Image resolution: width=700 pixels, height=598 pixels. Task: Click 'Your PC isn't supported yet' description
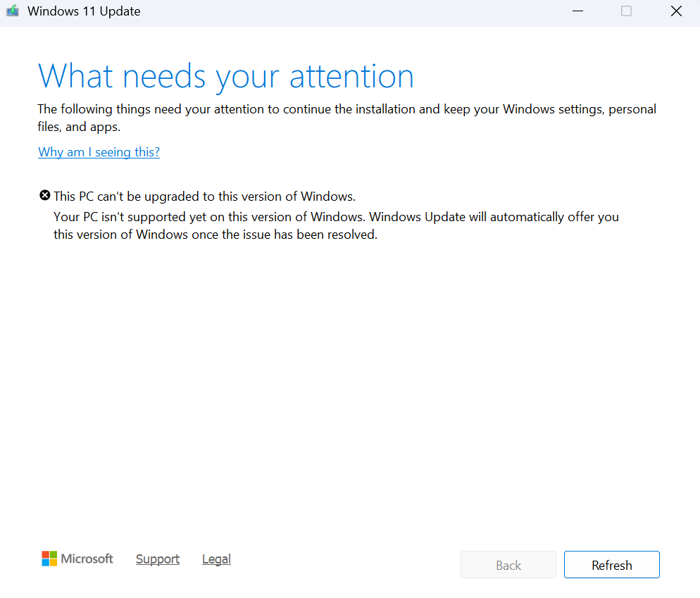[336, 225]
